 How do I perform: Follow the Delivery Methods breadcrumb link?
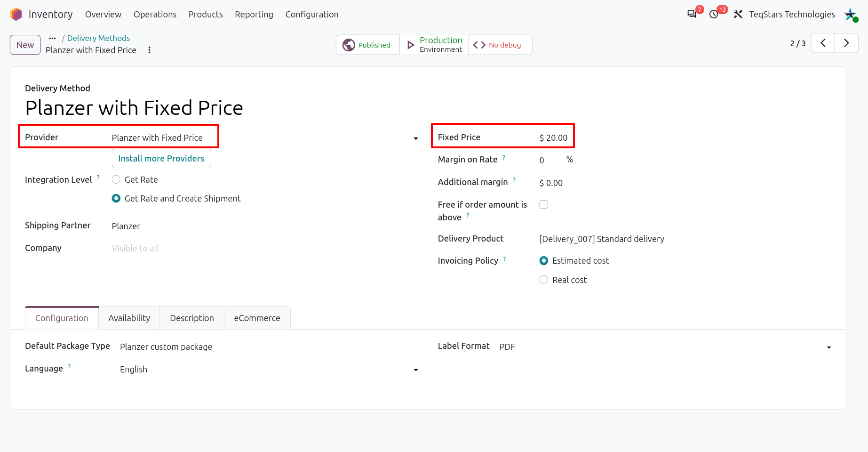click(x=98, y=38)
